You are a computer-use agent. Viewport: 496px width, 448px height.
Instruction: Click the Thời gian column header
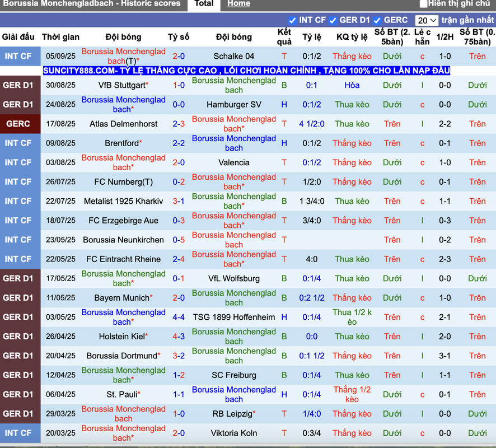pos(60,37)
